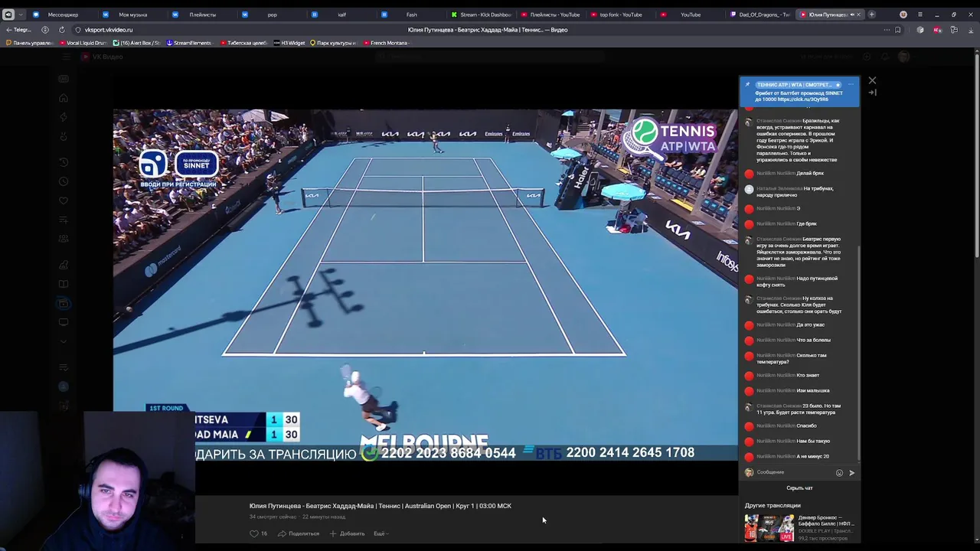Open the French Montana bookmark

(387, 43)
